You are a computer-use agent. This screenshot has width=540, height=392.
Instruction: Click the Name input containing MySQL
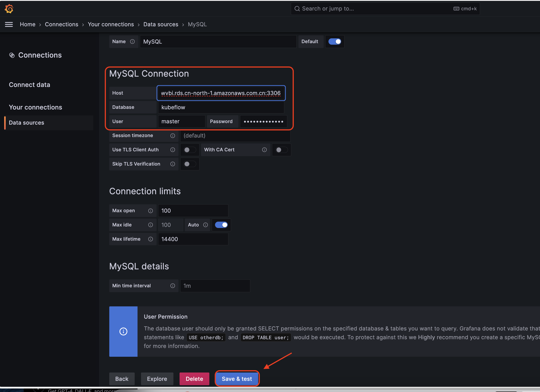coord(218,42)
